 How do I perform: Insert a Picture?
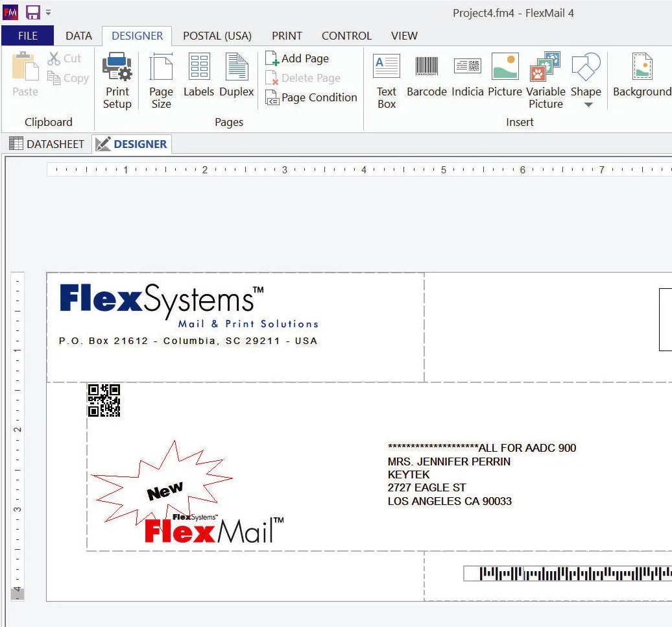505,75
